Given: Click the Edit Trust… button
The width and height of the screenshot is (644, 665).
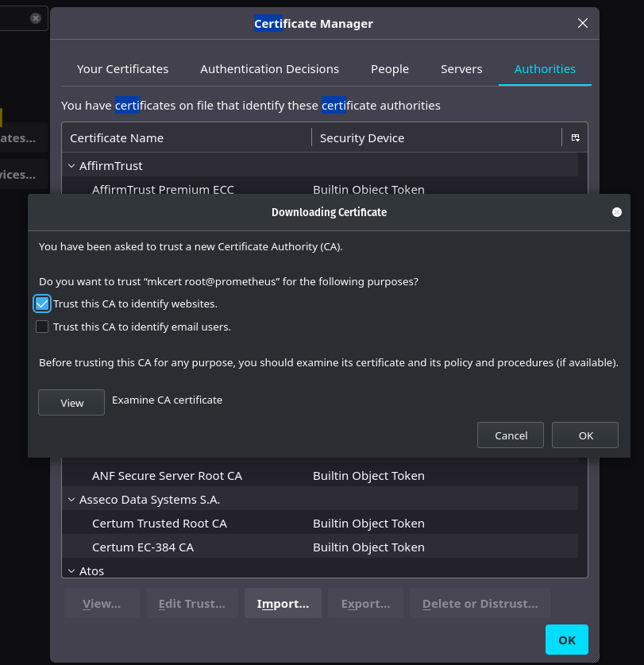Looking at the screenshot, I should pyautogui.click(x=191, y=603).
